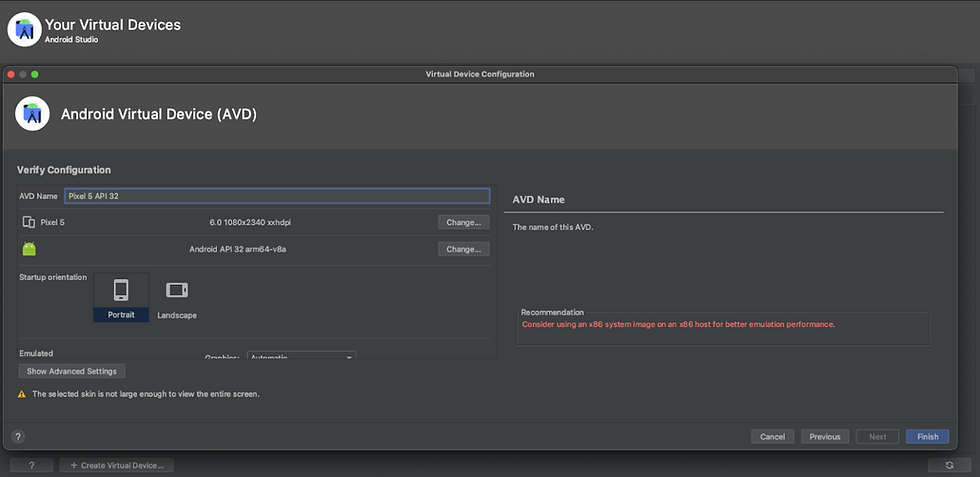Click the Finish button
Screen dimensions: 980x477
click(x=928, y=436)
